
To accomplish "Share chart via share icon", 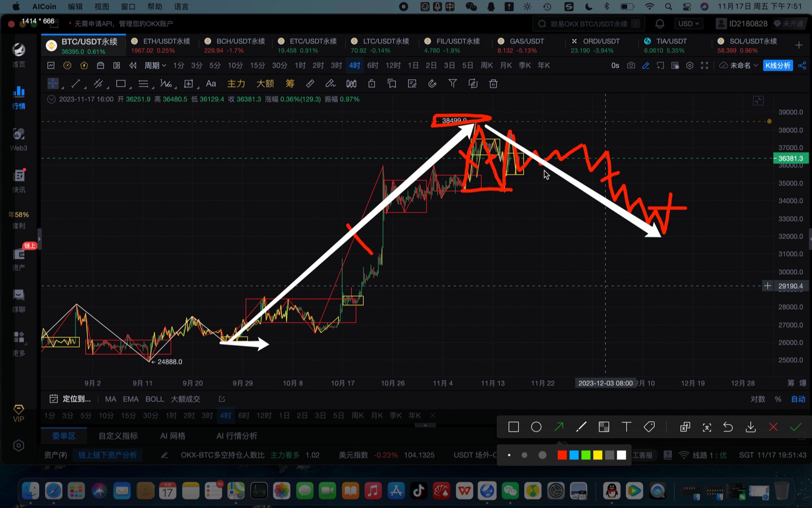I will click(x=802, y=65).
